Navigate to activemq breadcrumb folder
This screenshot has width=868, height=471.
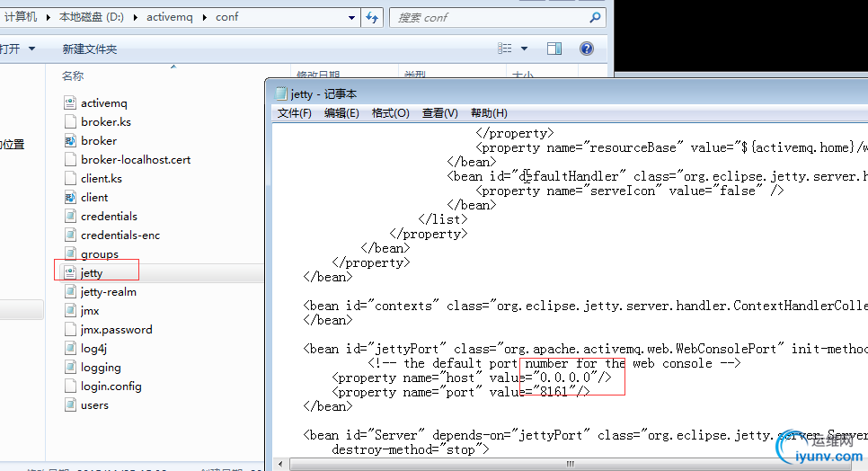[170, 17]
